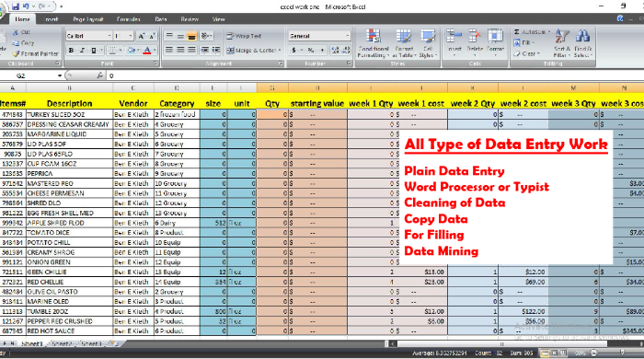The height and width of the screenshot is (359, 644).
Task: Click the horizontal scrollbar
Action: [x=502, y=343]
